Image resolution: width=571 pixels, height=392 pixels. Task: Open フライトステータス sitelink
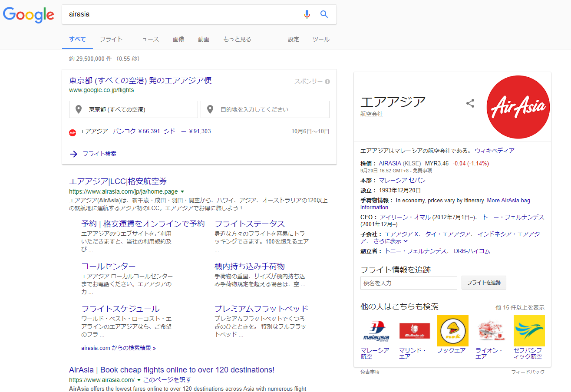coord(250,224)
